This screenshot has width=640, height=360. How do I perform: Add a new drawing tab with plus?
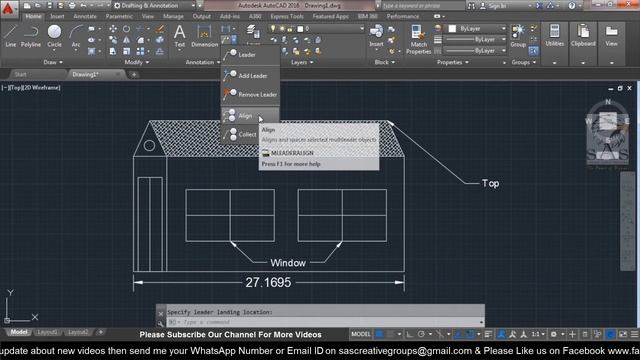[x=134, y=74]
